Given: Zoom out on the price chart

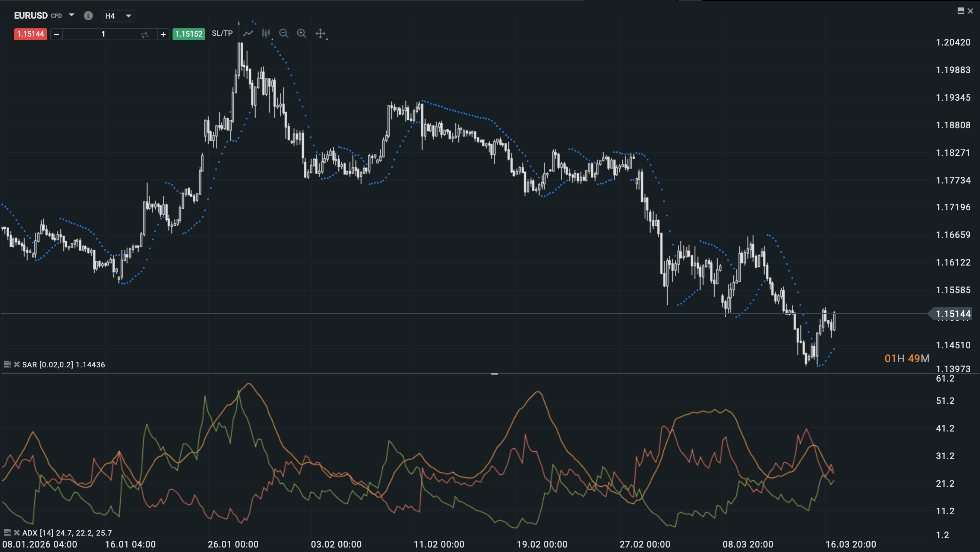Looking at the screenshot, I should pyautogui.click(x=284, y=34).
